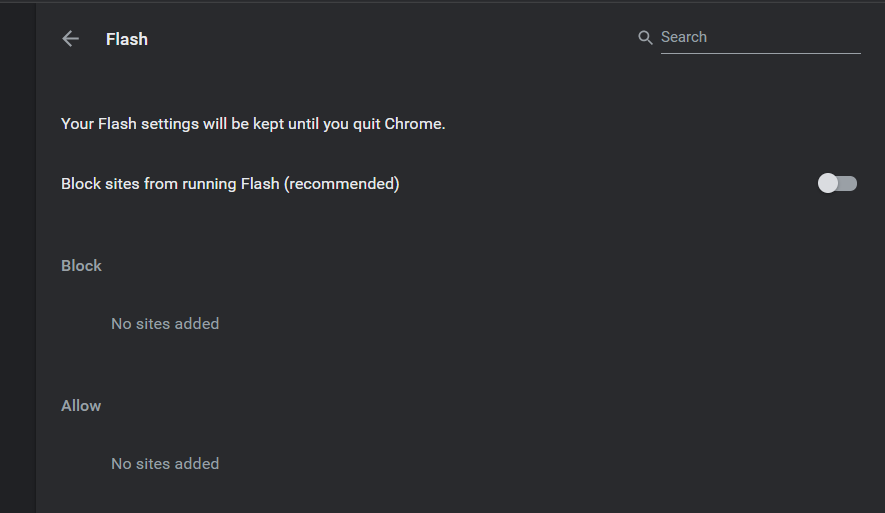The width and height of the screenshot is (885, 513).
Task: Click the magnifying glass search icon
Action: pyautogui.click(x=645, y=38)
